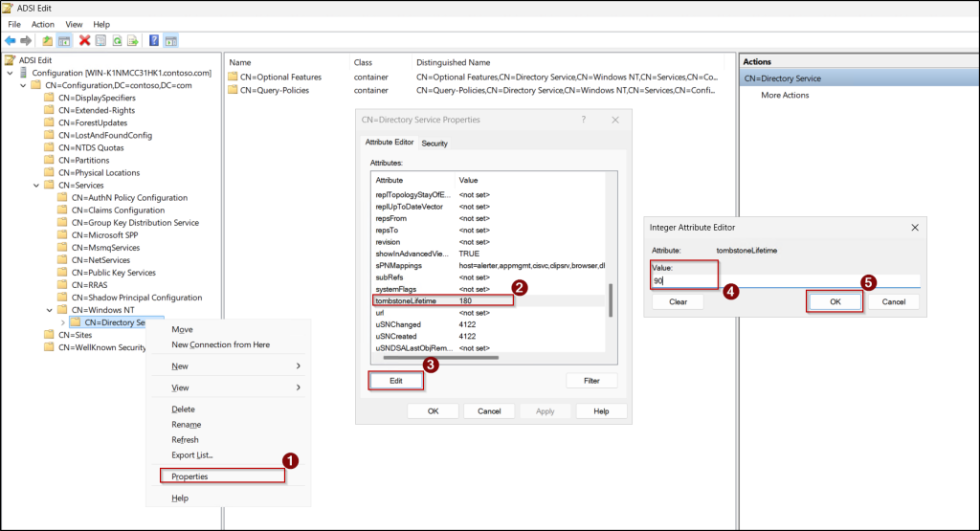Click the Filter button
Viewport: 980px width, 531px height.
click(591, 381)
